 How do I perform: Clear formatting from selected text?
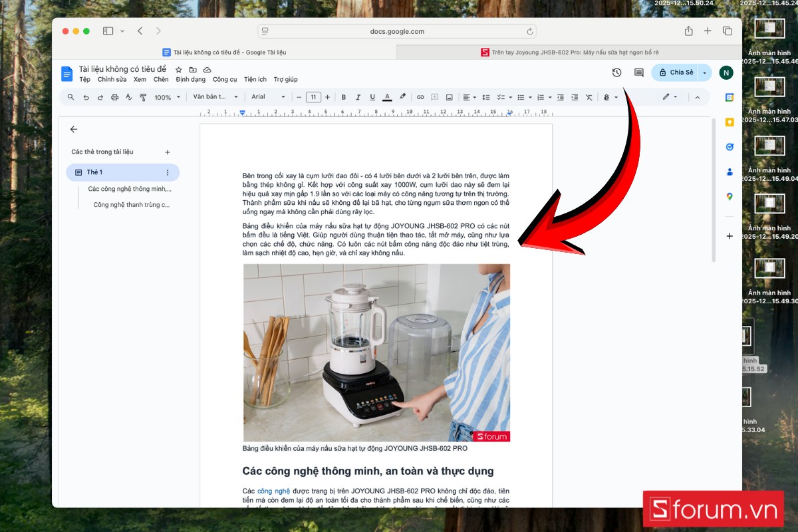pos(589,97)
